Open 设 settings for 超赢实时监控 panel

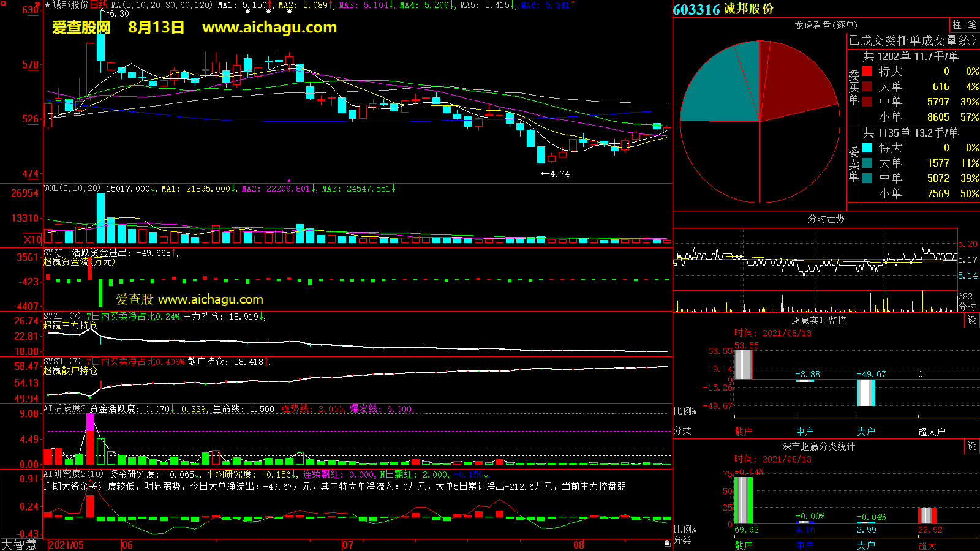[x=972, y=320]
